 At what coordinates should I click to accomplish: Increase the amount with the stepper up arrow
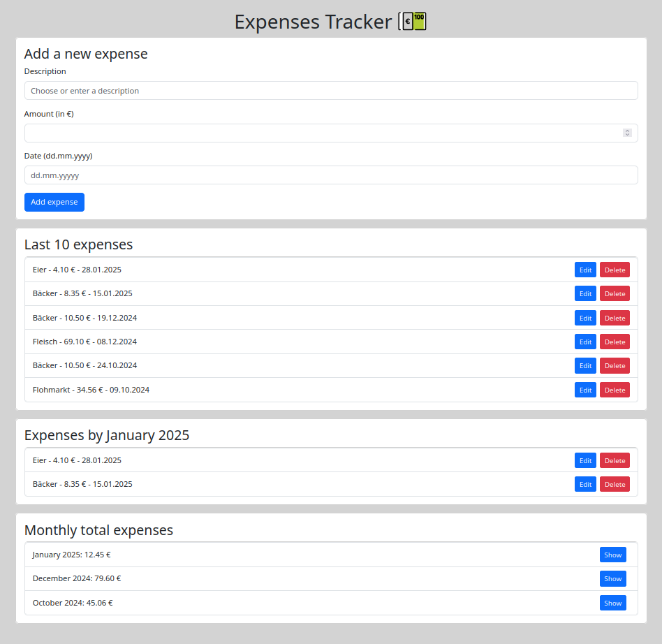click(x=628, y=130)
